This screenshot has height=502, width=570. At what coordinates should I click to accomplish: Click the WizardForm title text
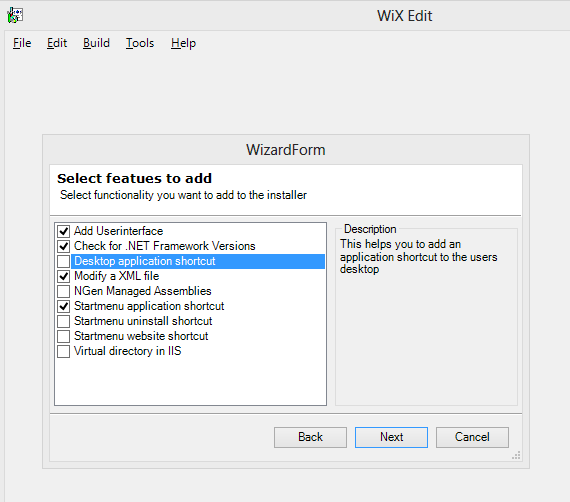click(x=286, y=150)
